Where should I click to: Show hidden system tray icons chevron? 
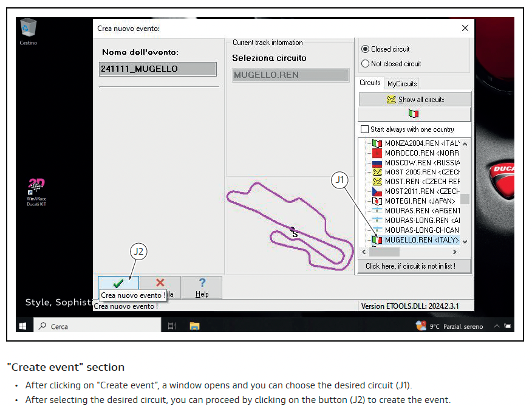pyautogui.click(x=497, y=326)
